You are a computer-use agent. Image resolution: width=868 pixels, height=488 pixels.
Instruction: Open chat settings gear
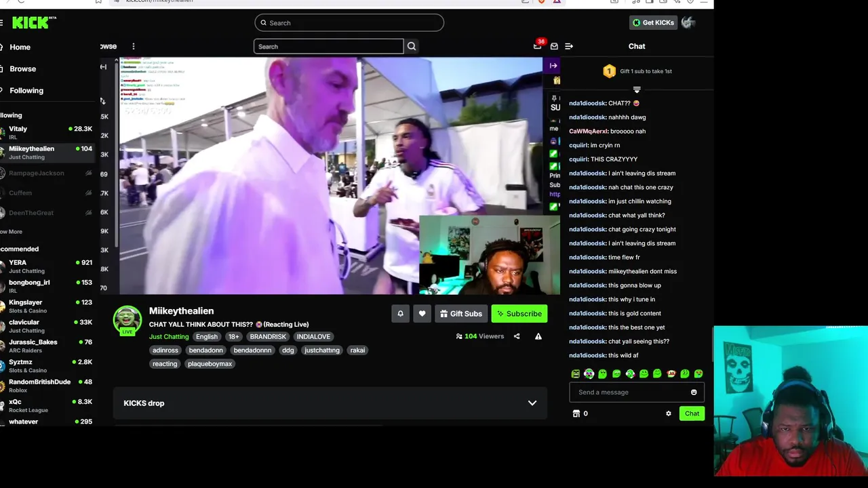click(669, 413)
